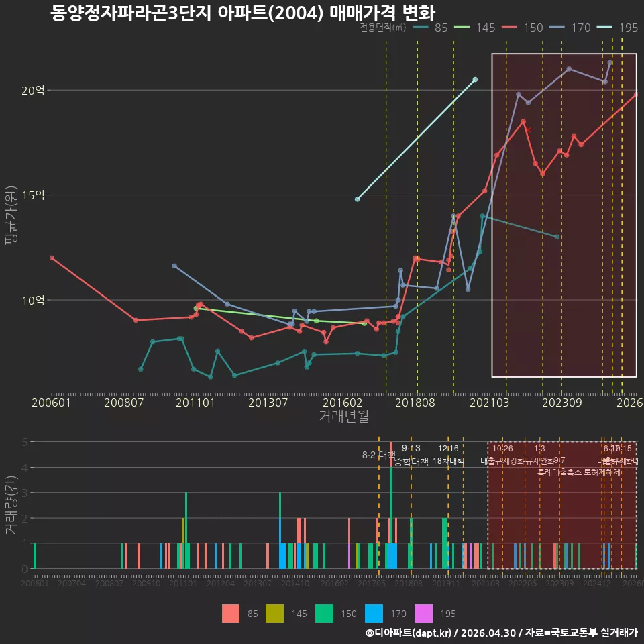Click the volume chart y-axis label 5
Viewport: 644px width, 644px height.
click(25, 442)
